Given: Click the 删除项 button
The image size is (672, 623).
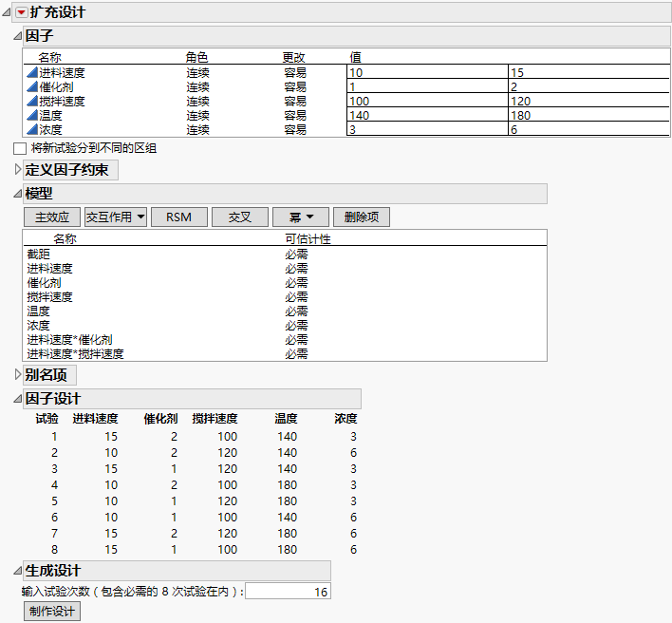Looking at the screenshot, I should point(362,217).
